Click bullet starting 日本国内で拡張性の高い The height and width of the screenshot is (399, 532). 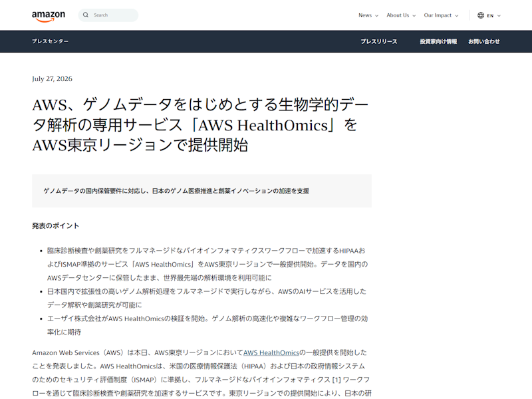(x=207, y=298)
